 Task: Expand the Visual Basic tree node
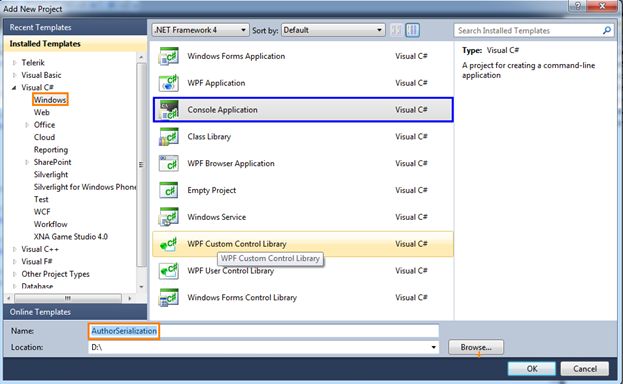(x=15, y=75)
